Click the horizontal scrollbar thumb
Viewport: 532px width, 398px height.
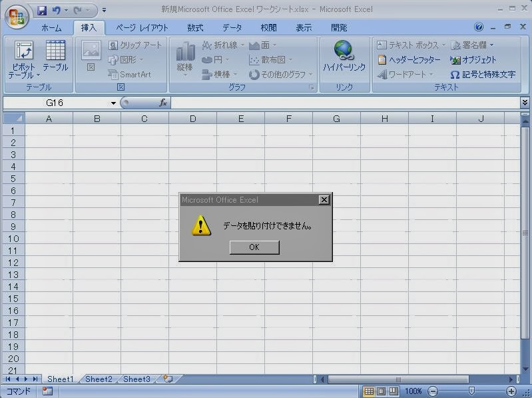point(398,379)
